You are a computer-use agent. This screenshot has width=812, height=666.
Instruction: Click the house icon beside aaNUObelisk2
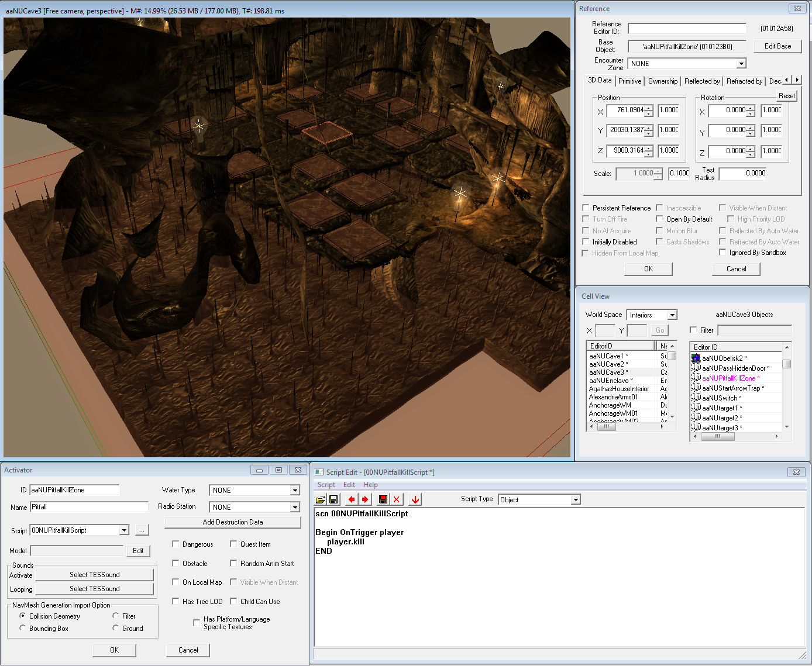[x=696, y=358]
